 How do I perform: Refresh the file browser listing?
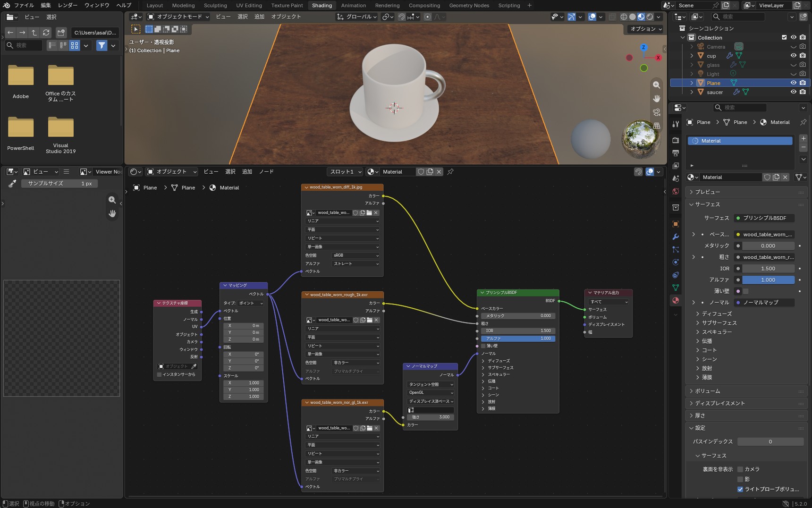[x=46, y=33]
